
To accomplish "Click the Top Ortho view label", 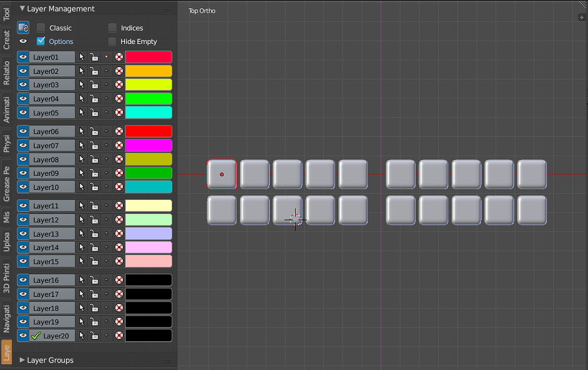I will (x=202, y=11).
